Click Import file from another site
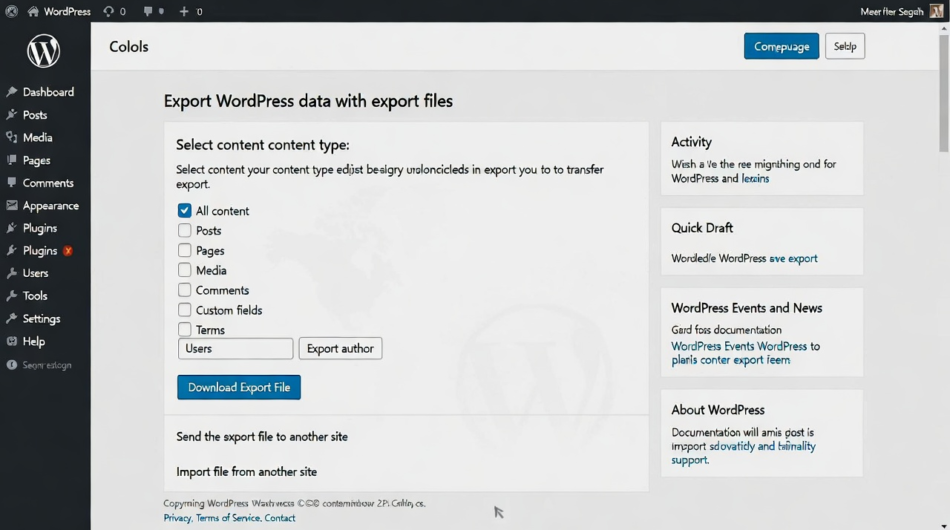 247,472
